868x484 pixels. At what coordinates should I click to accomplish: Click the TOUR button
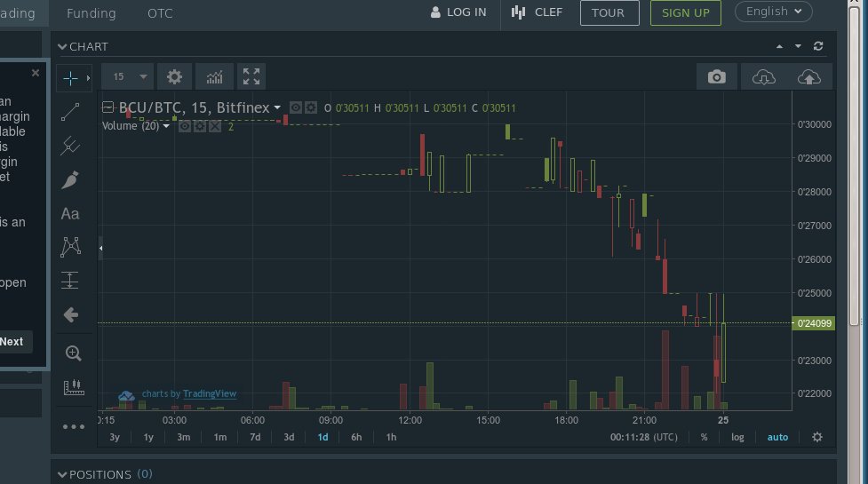coord(609,12)
